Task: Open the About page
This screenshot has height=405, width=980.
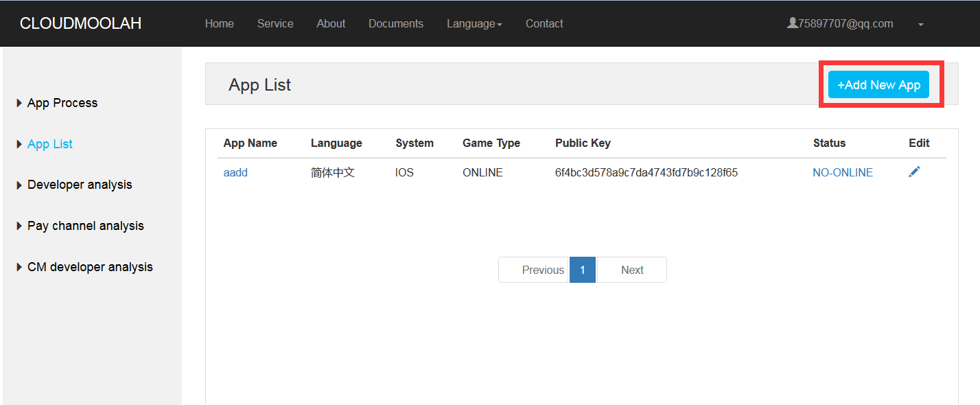Action: tap(331, 24)
